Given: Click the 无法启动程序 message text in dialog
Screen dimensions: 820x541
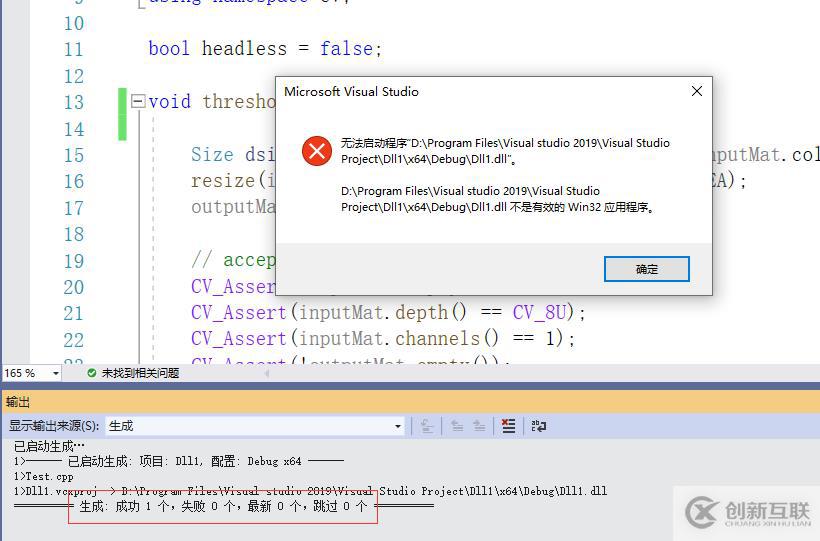Looking at the screenshot, I should 505,151.
